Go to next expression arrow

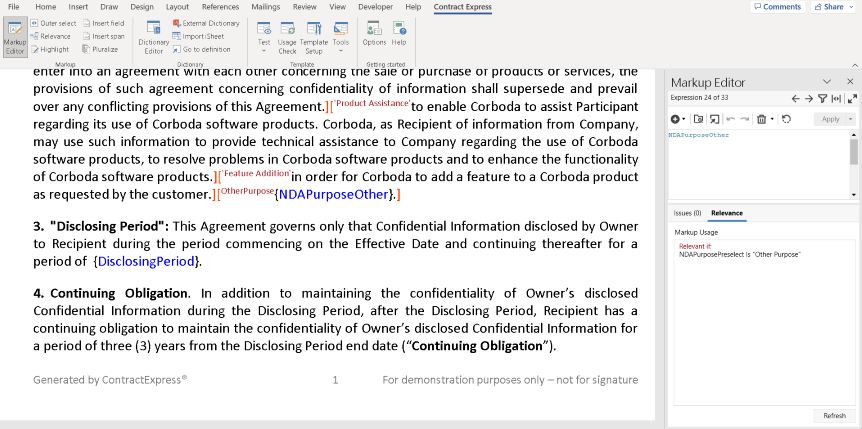coord(809,99)
